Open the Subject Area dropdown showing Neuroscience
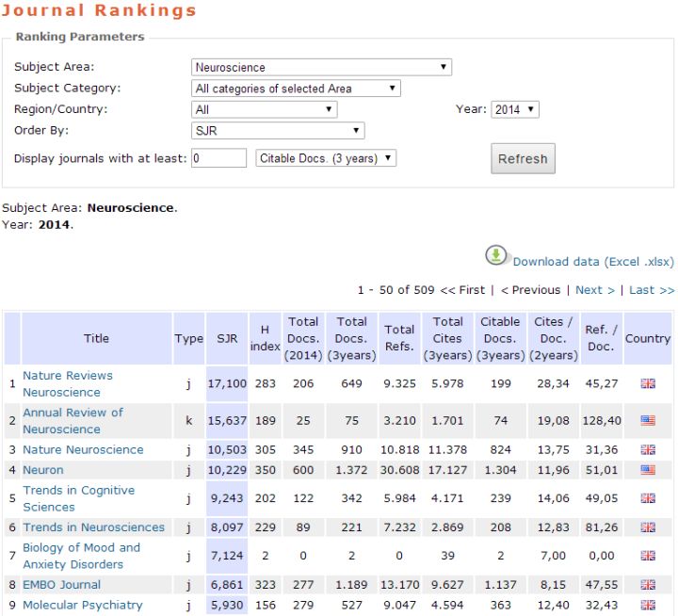The width and height of the screenshot is (678, 616). (321, 67)
